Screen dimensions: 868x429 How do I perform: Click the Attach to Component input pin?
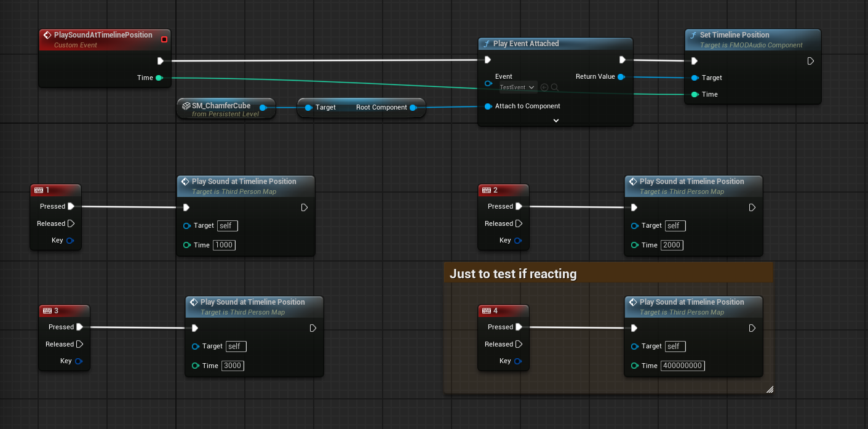[488, 106]
